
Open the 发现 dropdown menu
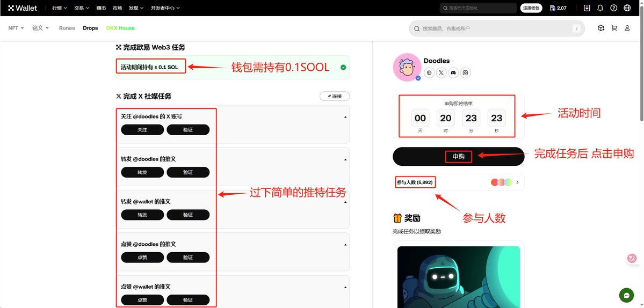coord(136,8)
